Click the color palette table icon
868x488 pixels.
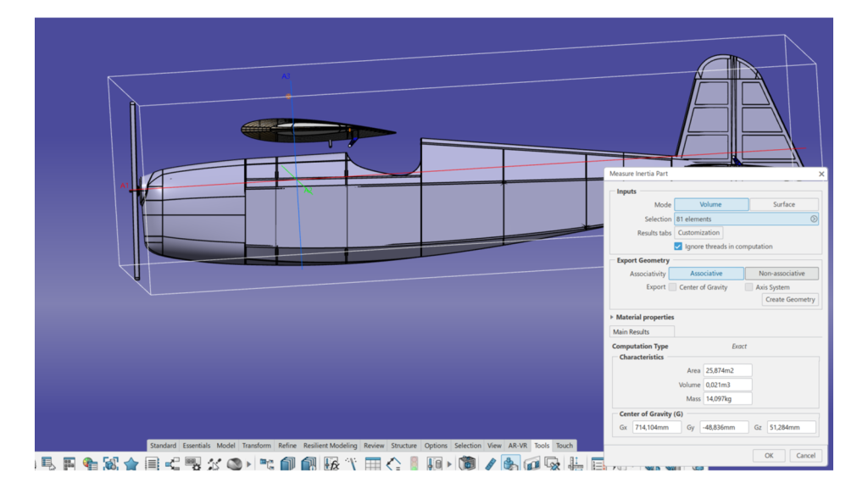point(90,463)
